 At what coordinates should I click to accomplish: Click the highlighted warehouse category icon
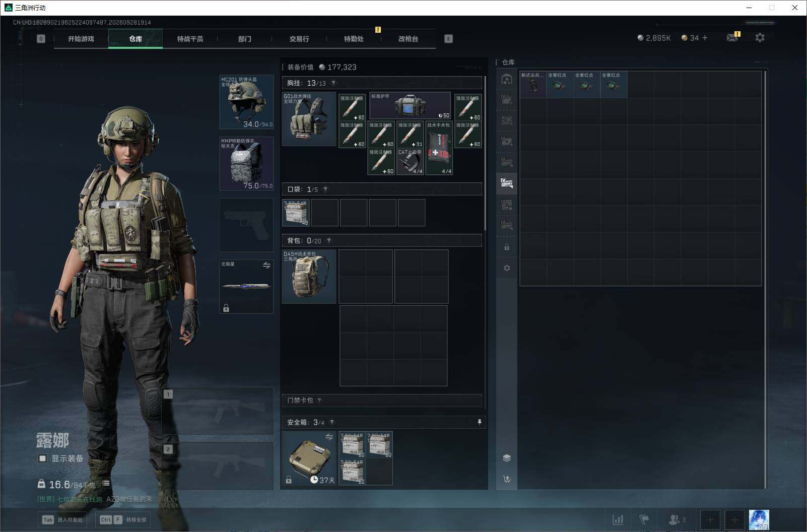click(507, 183)
